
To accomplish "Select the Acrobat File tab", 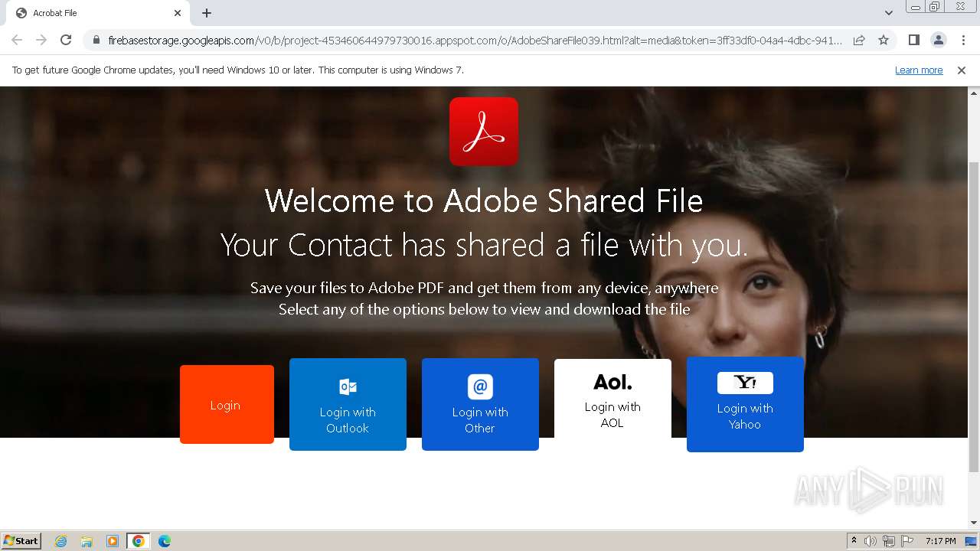I will (98, 13).
